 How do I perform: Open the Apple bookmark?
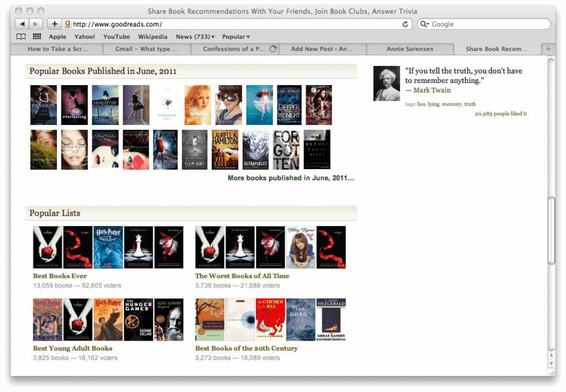(x=57, y=36)
